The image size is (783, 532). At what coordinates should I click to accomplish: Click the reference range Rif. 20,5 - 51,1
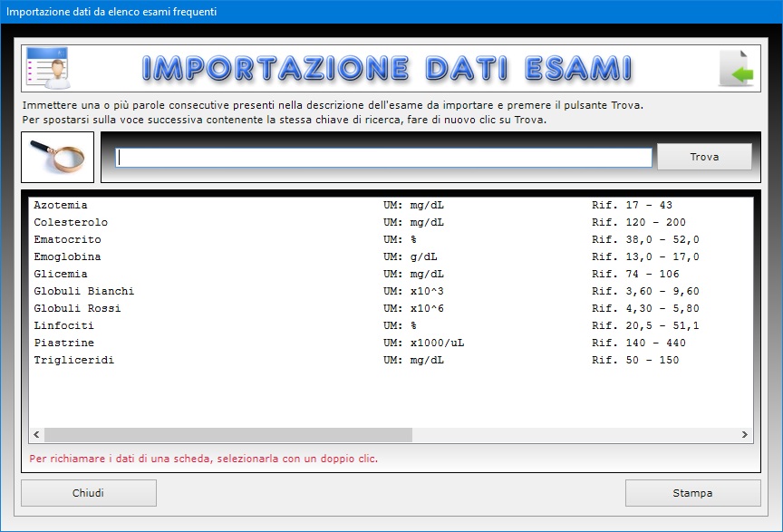coord(645,325)
